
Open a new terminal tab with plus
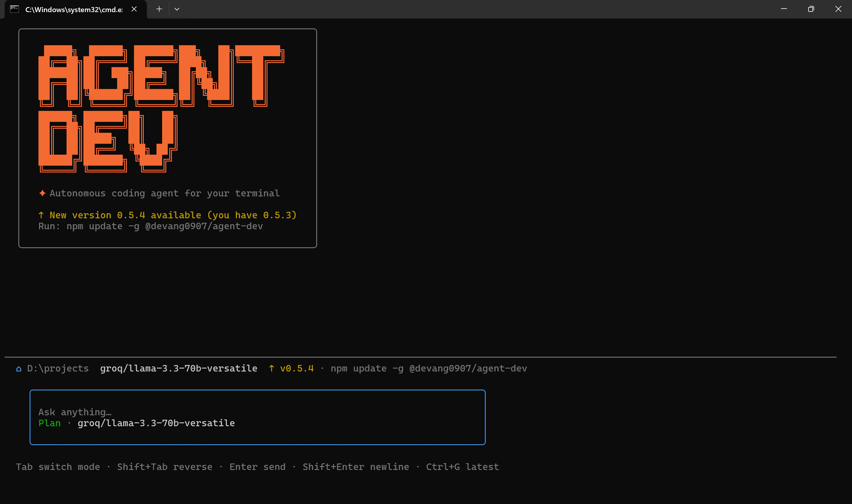tap(159, 9)
